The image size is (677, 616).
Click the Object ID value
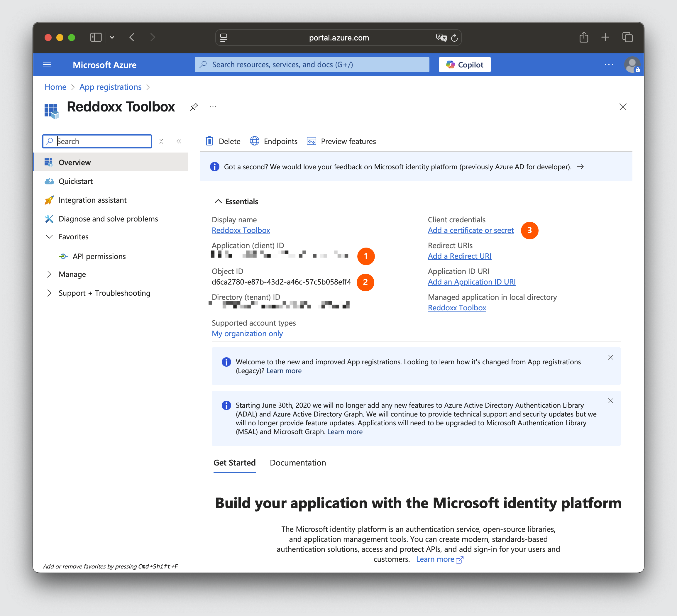pyautogui.click(x=281, y=282)
